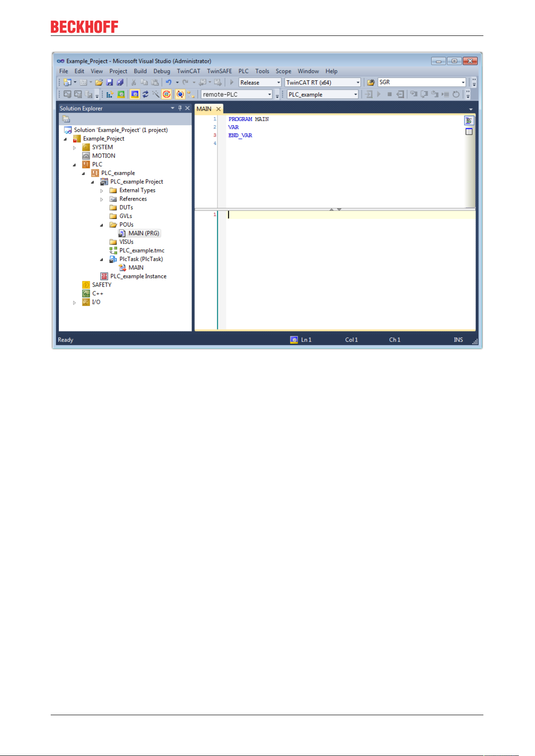Collapse the PLC tree node
Viewport: 535px width, 756px height.
[x=75, y=165]
